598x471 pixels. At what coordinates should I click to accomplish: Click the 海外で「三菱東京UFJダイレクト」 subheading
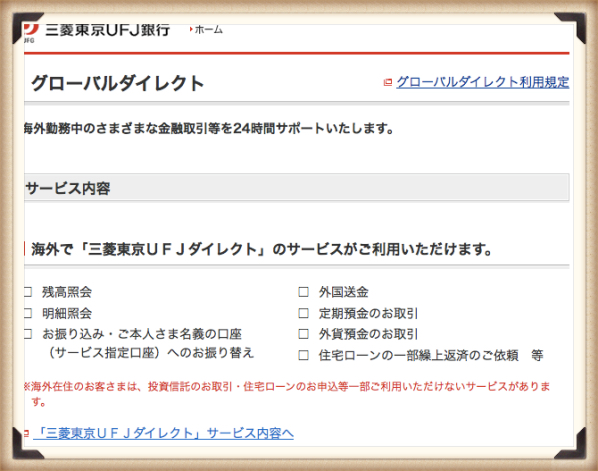(261, 249)
